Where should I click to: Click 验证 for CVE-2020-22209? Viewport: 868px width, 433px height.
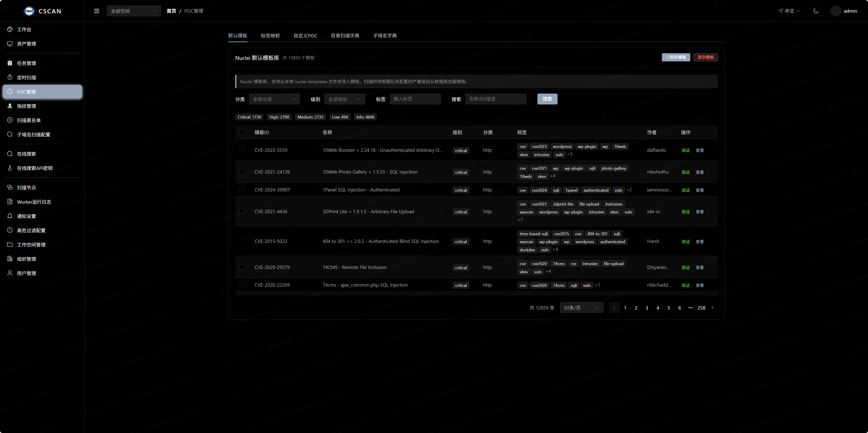(x=686, y=285)
